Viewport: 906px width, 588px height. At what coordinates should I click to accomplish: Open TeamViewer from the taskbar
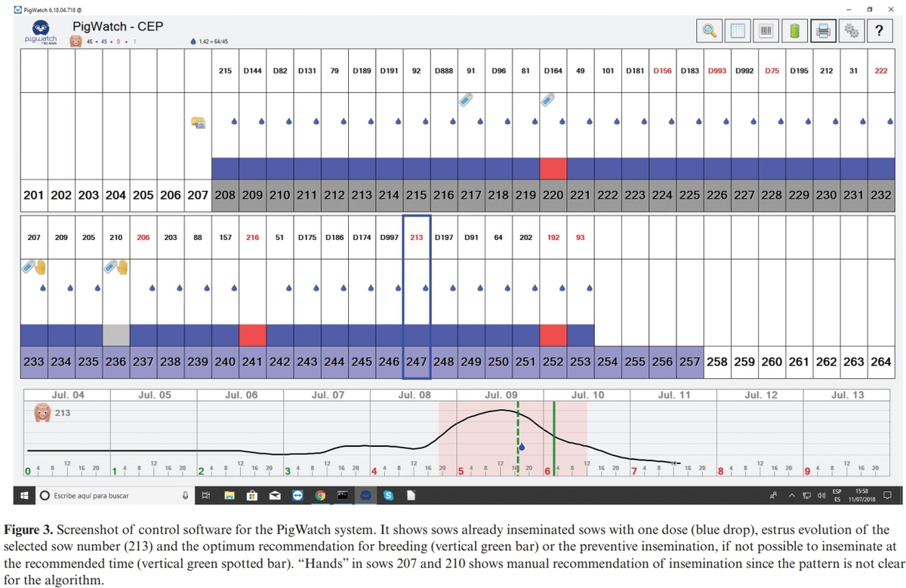point(297,496)
